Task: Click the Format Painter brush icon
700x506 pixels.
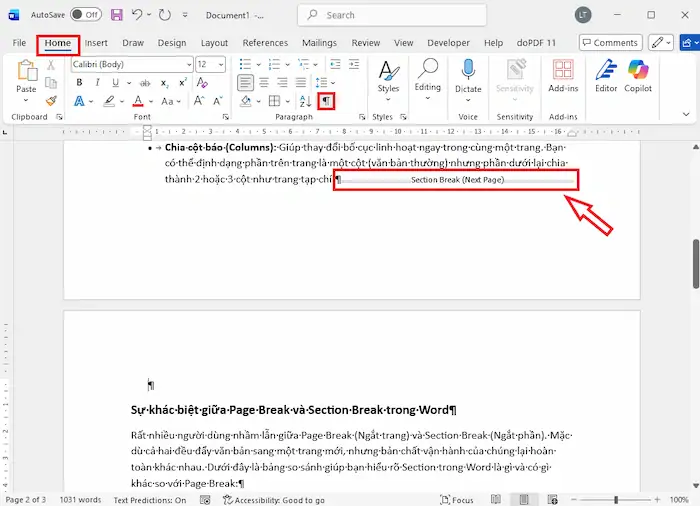Action: click(50, 101)
